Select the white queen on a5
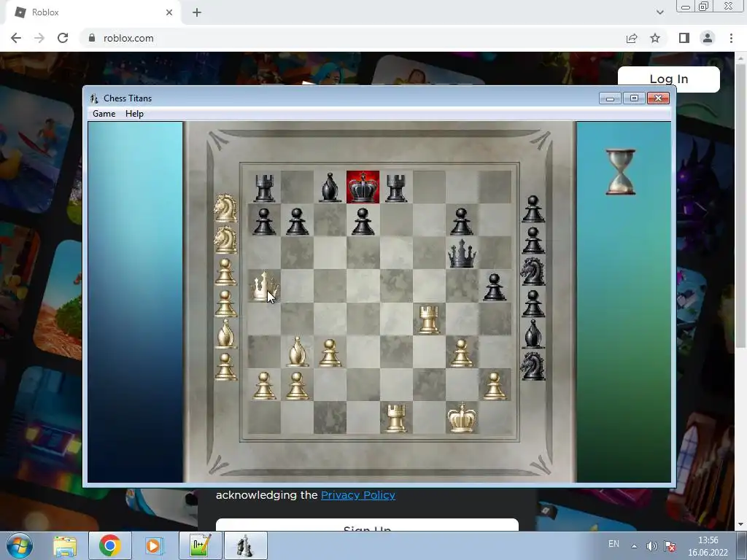The width and height of the screenshot is (747, 560). click(264, 287)
